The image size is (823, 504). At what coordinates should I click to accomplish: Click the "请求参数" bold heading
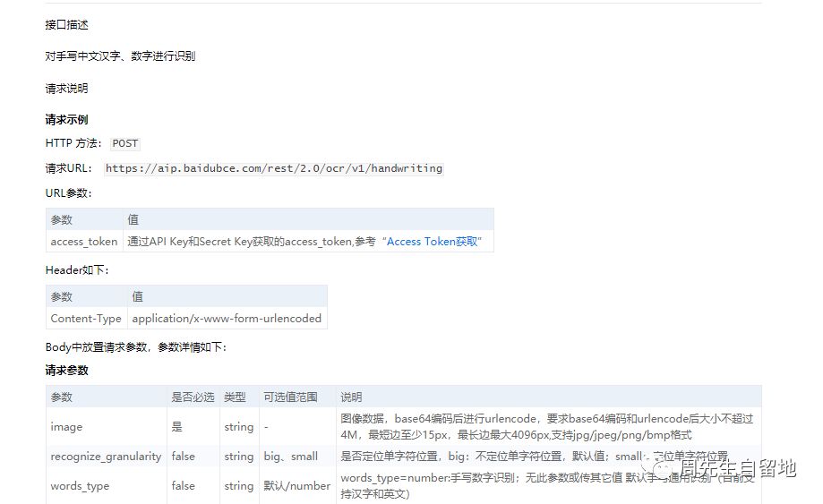click(x=66, y=371)
